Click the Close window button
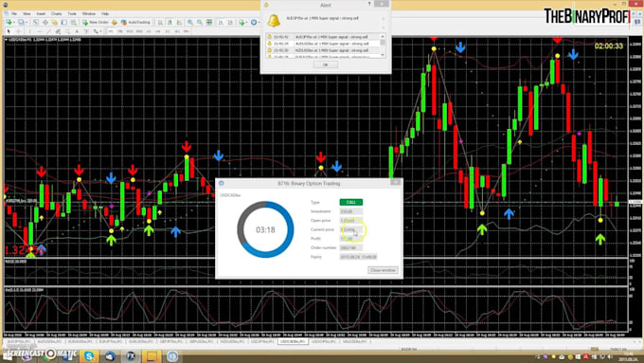644x363 pixels. (x=383, y=270)
